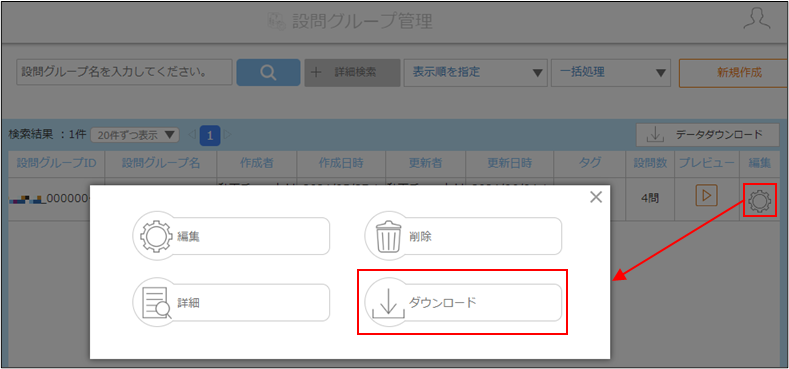Click the magnifier search button
Image resolution: width=789 pixels, height=369 pixels.
pos(268,72)
